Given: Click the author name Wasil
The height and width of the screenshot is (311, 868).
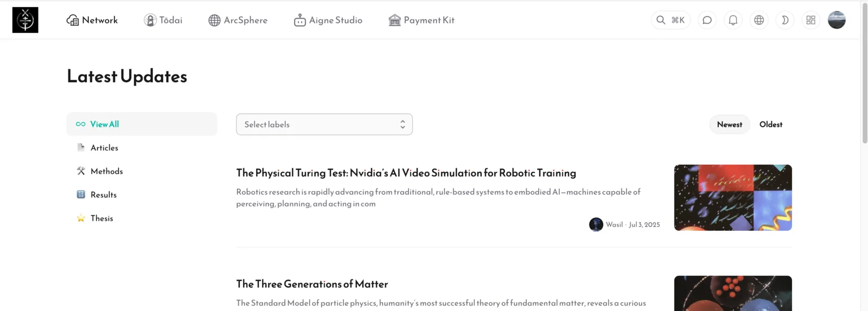Looking at the screenshot, I should (x=614, y=224).
